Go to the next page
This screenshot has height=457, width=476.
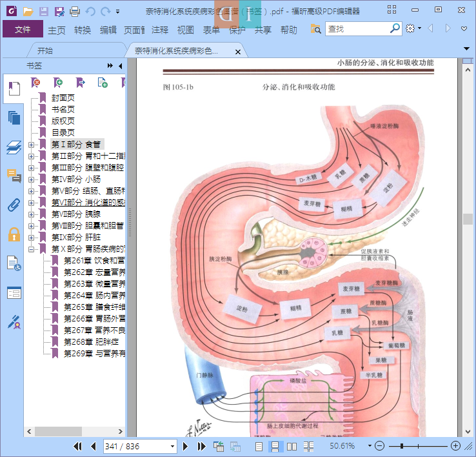[x=185, y=447]
